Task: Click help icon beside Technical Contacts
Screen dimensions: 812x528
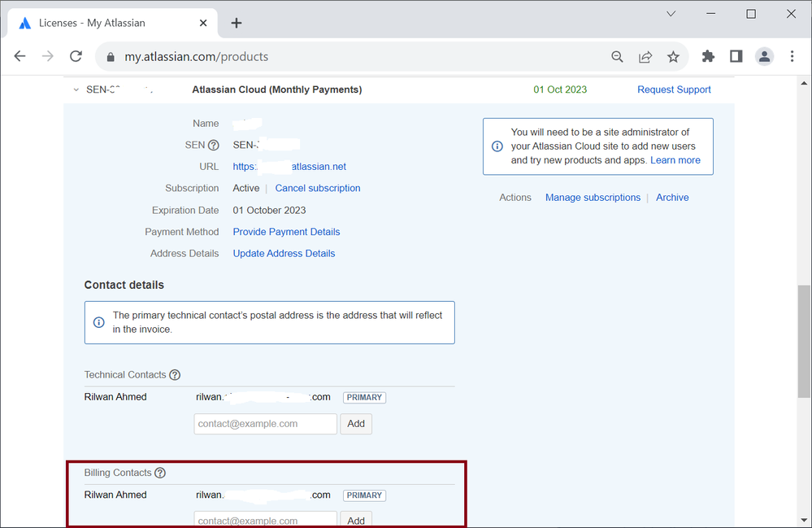Action: point(175,375)
